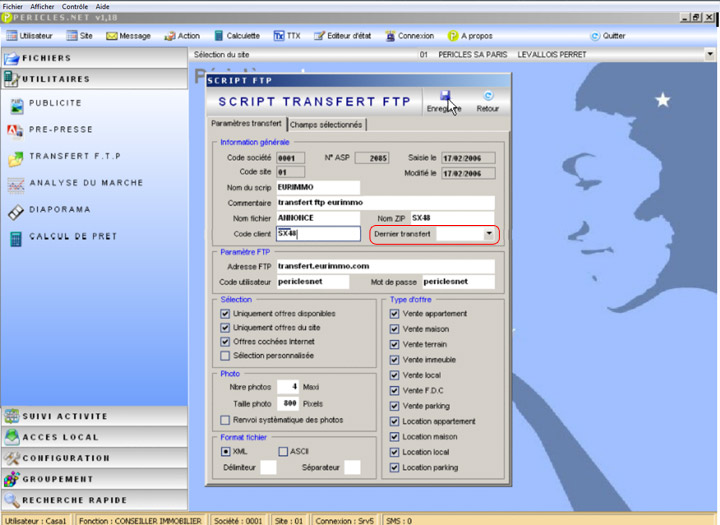The image size is (720, 525).
Task: Open the Fichier menu
Action: point(14,6)
